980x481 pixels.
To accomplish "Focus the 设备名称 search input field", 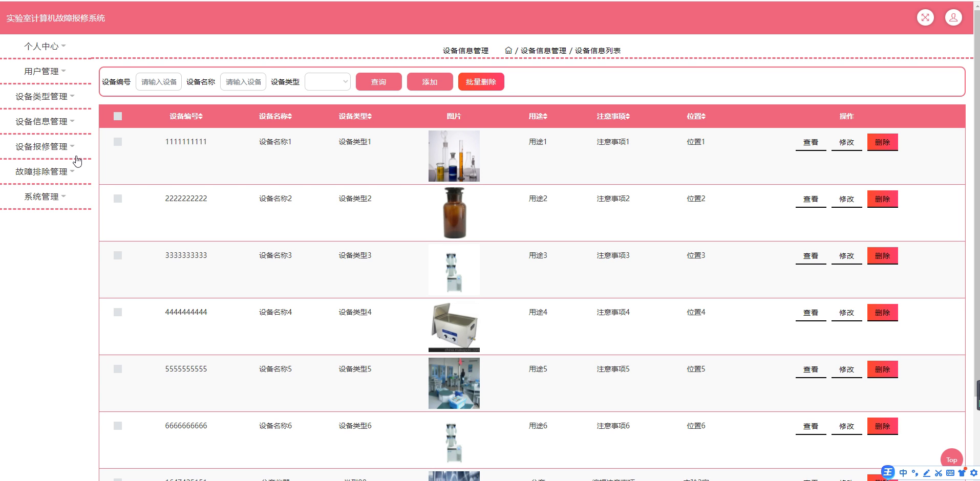I will pyautogui.click(x=243, y=82).
